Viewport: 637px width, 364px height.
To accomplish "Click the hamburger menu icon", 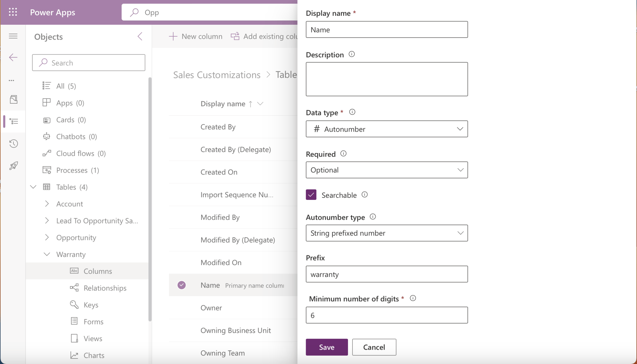I will point(13,36).
